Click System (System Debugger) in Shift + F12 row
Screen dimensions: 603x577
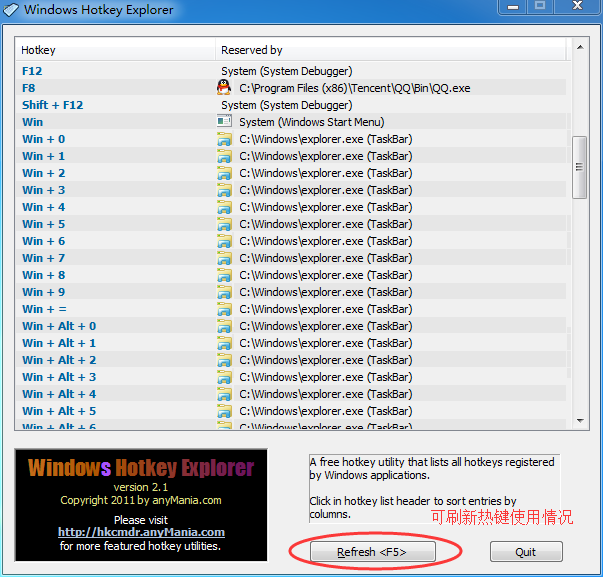287,105
